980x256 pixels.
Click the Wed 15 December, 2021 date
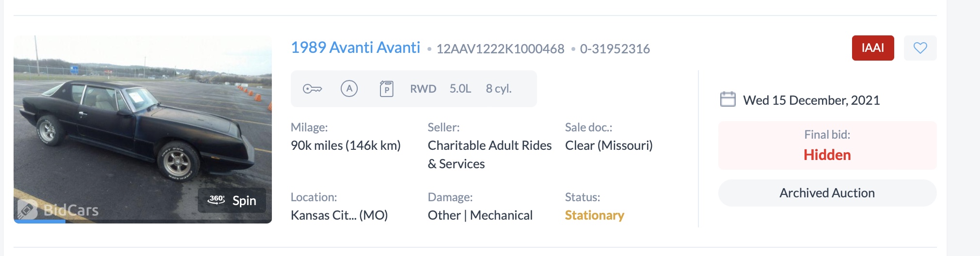point(811,100)
